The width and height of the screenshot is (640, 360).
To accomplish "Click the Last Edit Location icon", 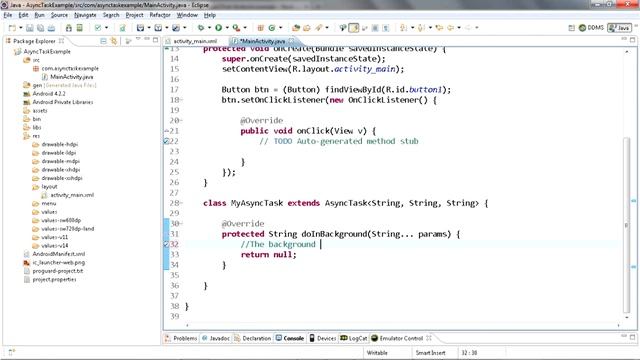I will tap(439, 28).
